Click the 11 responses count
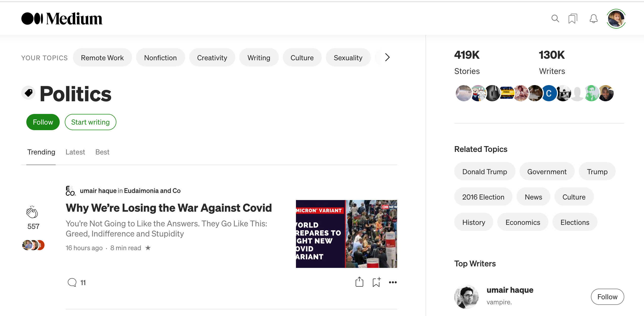The width and height of the screenshot is (644, 316). click(x=83, y=283)
